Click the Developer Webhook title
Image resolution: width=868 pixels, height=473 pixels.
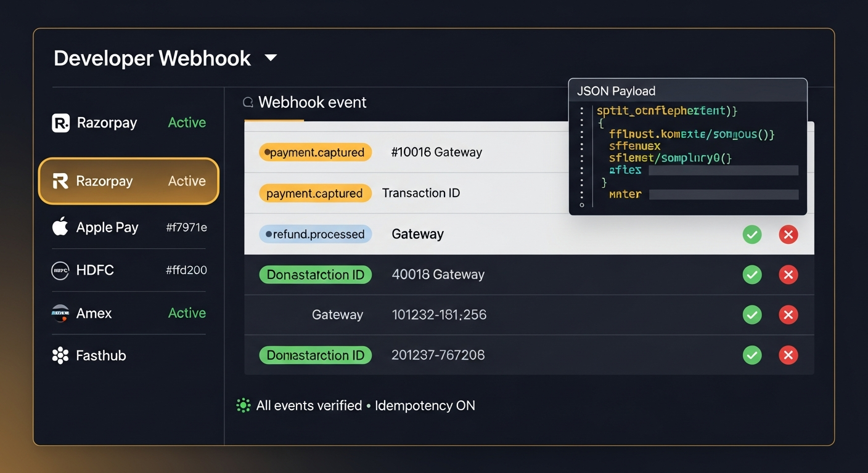(x=152, y=58)
